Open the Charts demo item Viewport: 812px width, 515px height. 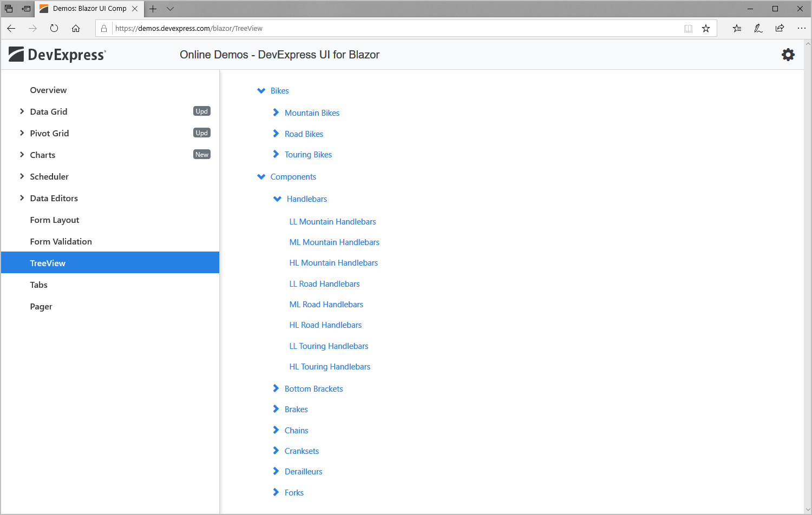pos(43,155)
